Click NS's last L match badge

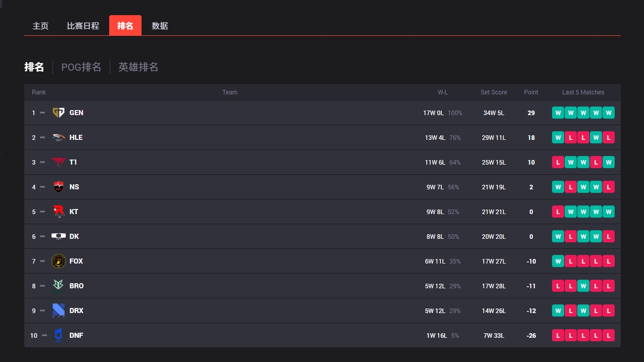pyautogui.click(x=609, y=187)
